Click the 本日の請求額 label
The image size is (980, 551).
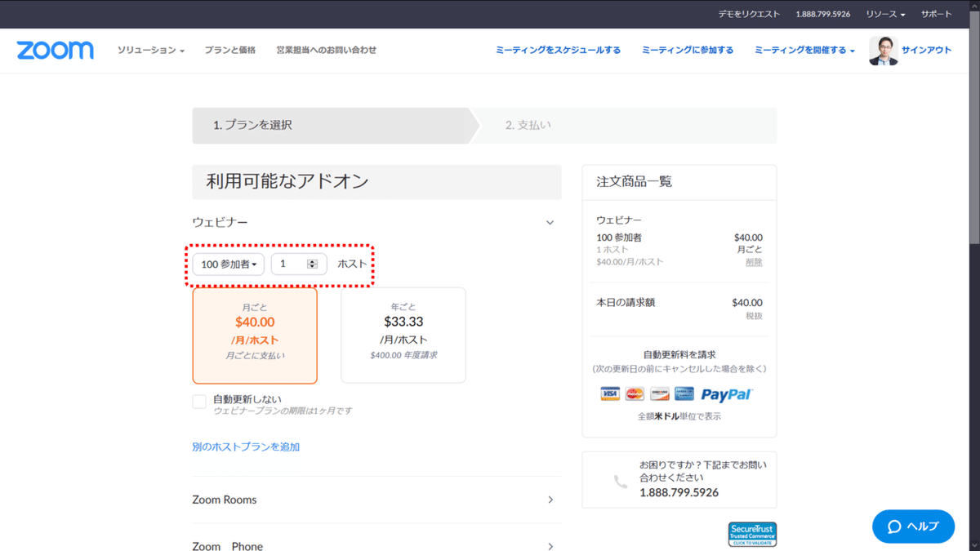pos(626,303)
